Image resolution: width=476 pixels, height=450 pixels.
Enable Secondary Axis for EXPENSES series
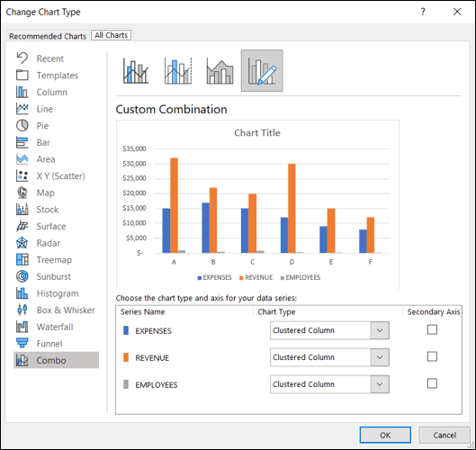(432, 329)
